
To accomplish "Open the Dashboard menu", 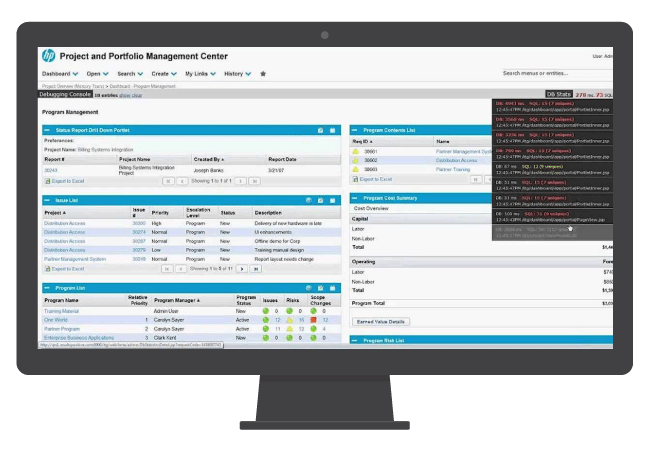I will (60, 74).
